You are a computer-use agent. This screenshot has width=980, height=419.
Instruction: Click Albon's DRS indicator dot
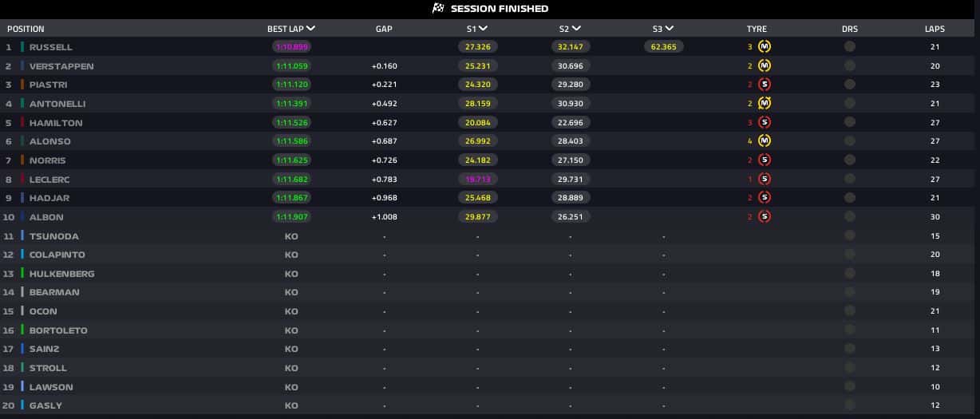click(x=850, y=216)
